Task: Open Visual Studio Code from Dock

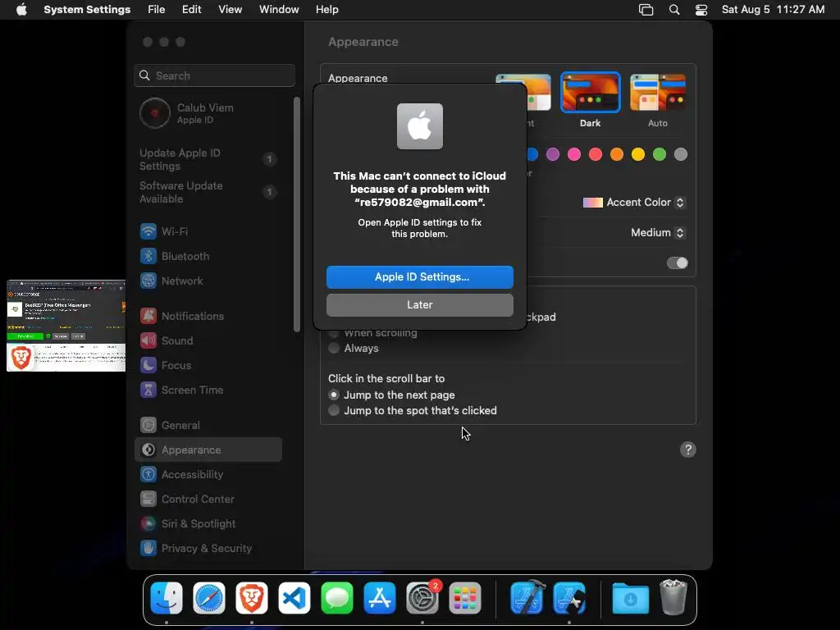Action: point(294,598)
